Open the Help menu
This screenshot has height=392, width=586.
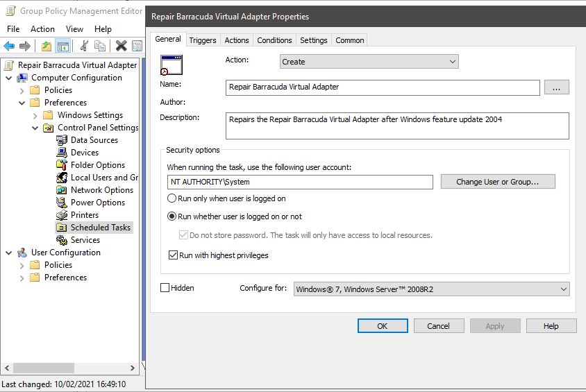(x=103, y=29)
